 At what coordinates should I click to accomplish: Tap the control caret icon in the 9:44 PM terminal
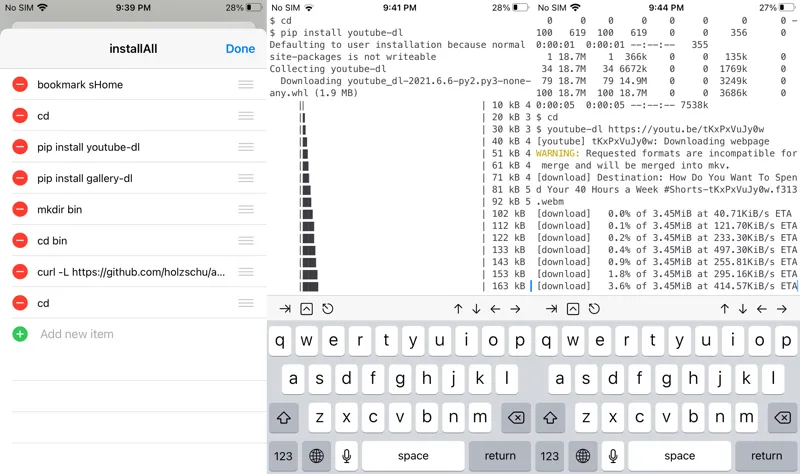573,309
